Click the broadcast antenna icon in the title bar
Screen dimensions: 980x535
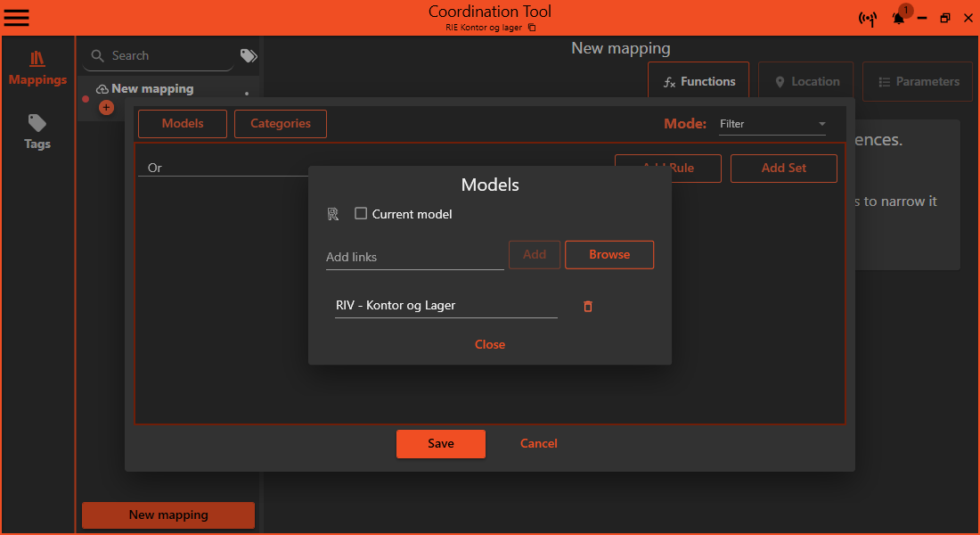pos(868,18)
